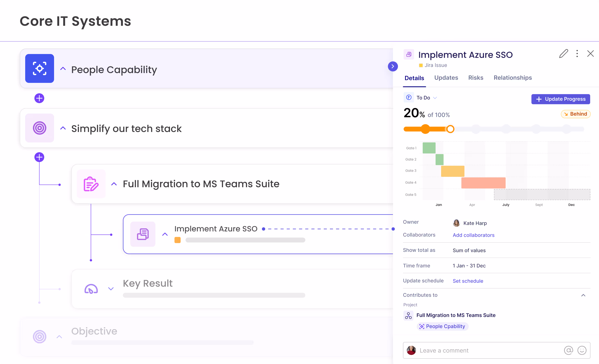Click the plus icon below People Capability
599x364 pixels.
39,98
